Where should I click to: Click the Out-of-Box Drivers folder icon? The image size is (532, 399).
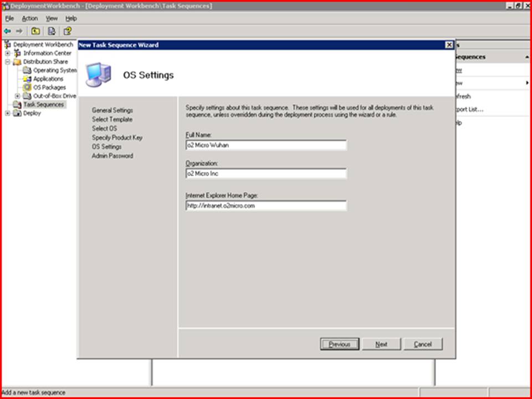[x=27, y=96]
